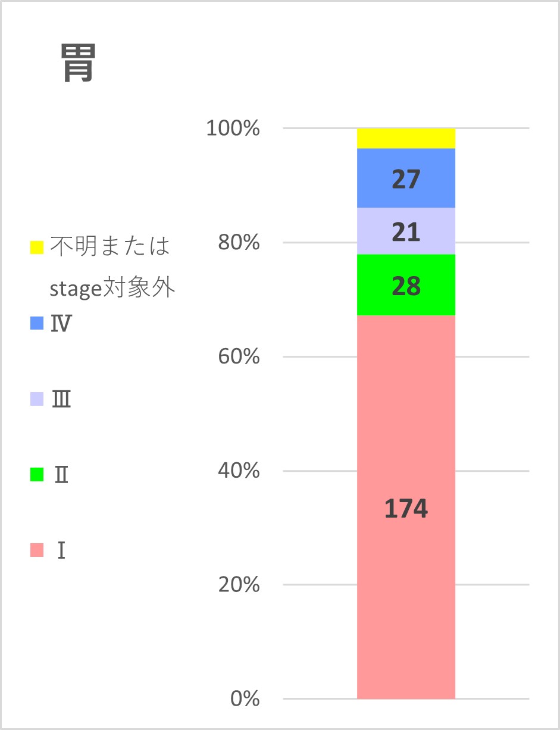Click the 80% axis label
Image resolution: width=560 pixels, height=730 pixels.
click(x=239, y=243)
